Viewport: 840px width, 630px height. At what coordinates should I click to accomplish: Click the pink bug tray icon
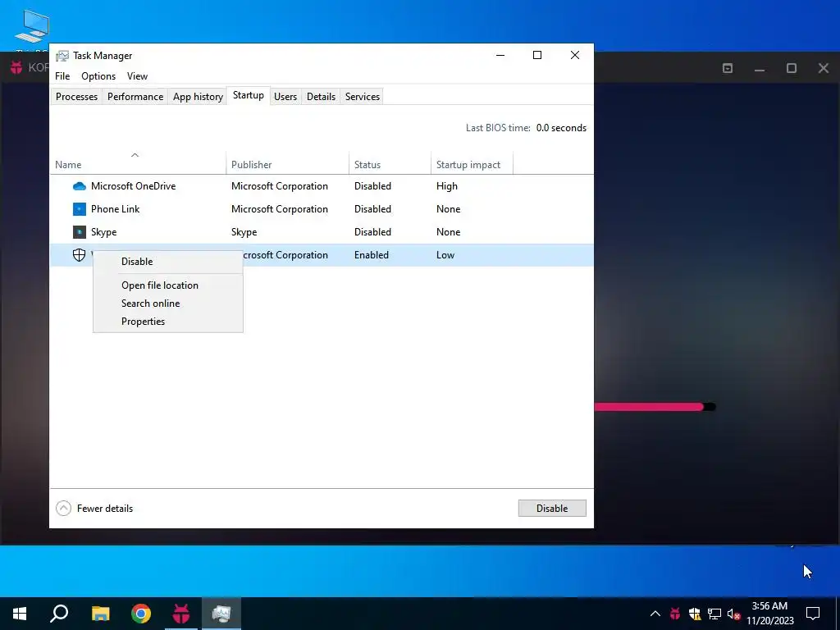pyautogui.click(x=675, y=614)
